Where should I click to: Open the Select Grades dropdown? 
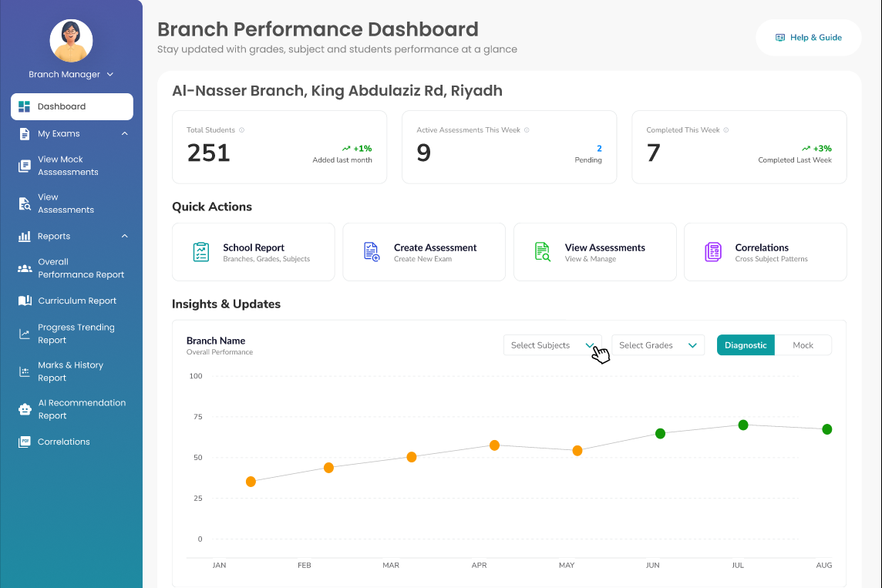click(658, 345)
